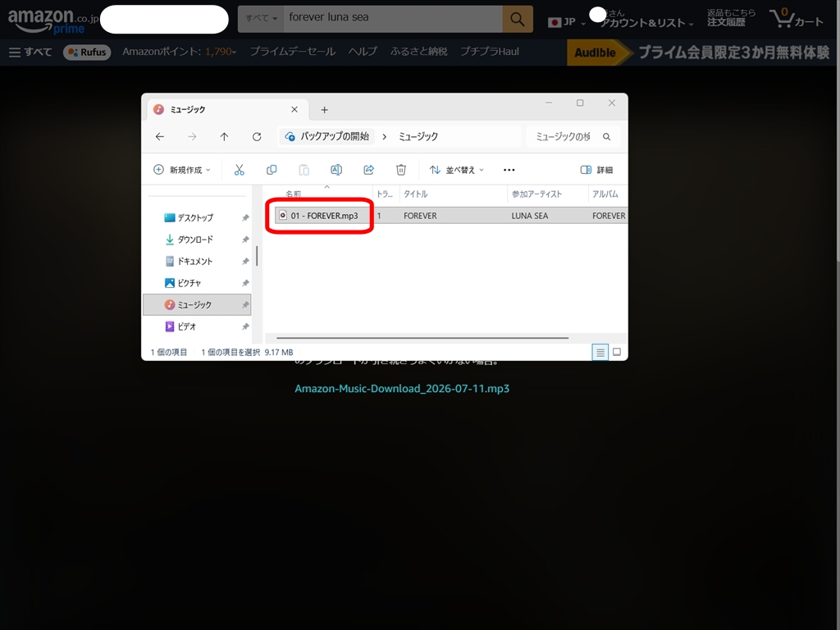Switch to details list view icon

[x=600, y=352]
